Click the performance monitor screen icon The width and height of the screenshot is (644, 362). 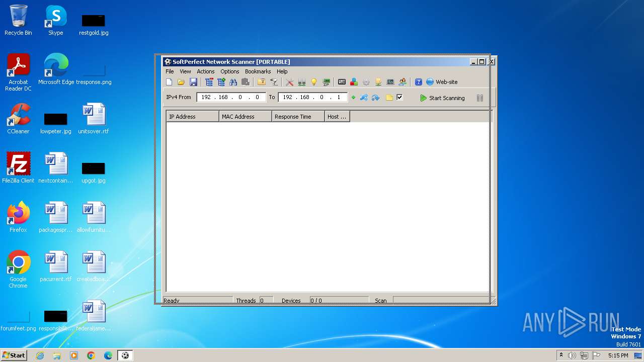coord(390,82)
